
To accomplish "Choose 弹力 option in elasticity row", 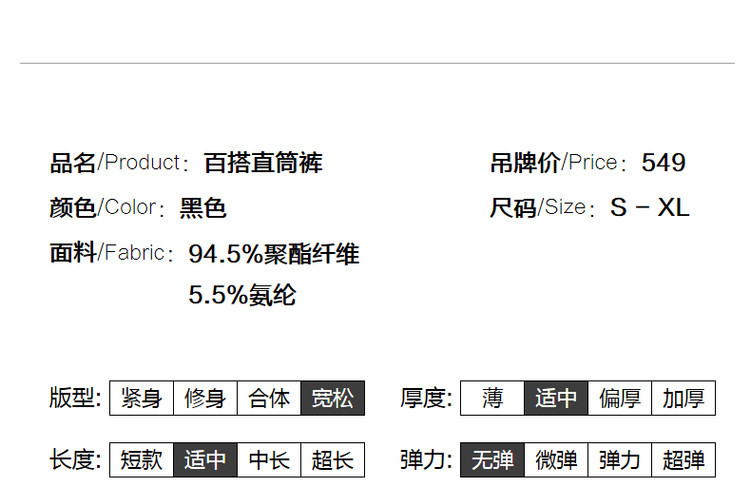I will 620,460.
